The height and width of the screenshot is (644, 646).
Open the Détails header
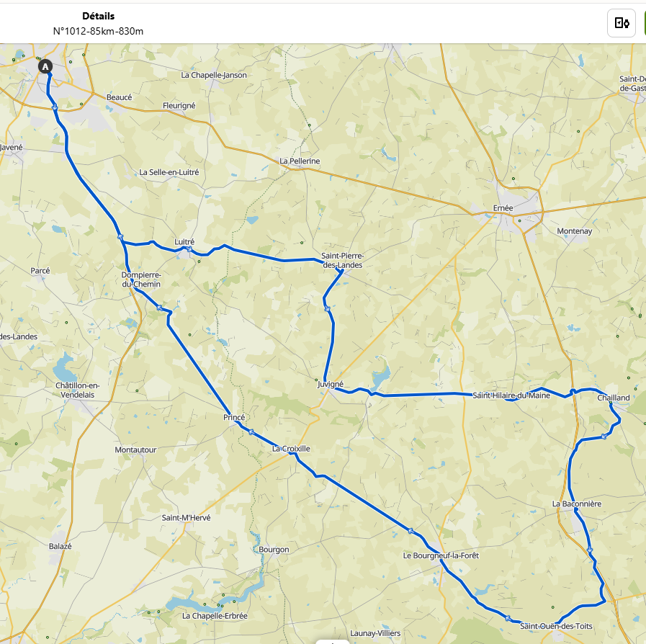click(x=99, y=16)
